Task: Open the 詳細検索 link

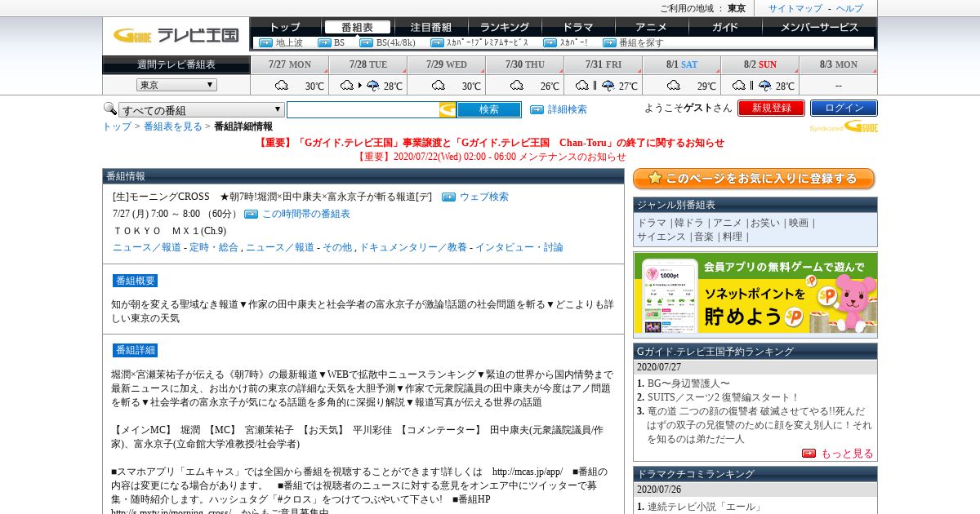Action: point(567,109)
